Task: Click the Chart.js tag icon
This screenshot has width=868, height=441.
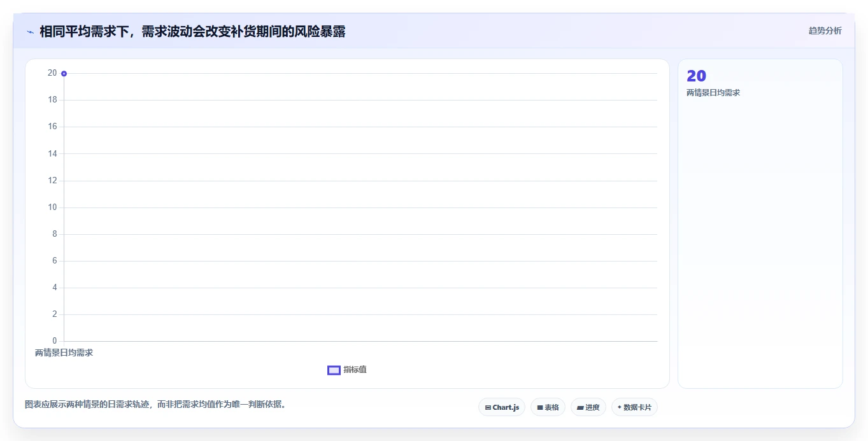Action: click(488, 407)
